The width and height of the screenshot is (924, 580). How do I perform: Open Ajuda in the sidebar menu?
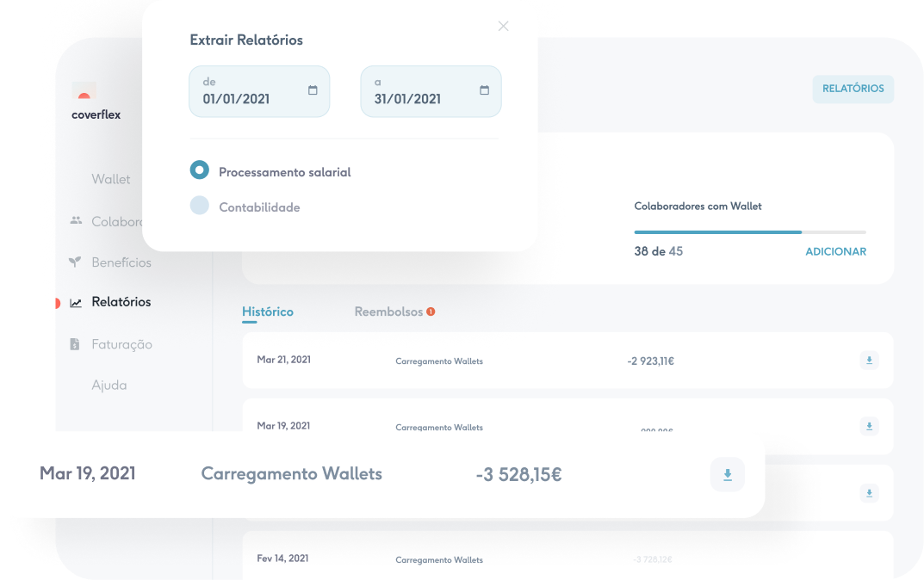[109, 385]
